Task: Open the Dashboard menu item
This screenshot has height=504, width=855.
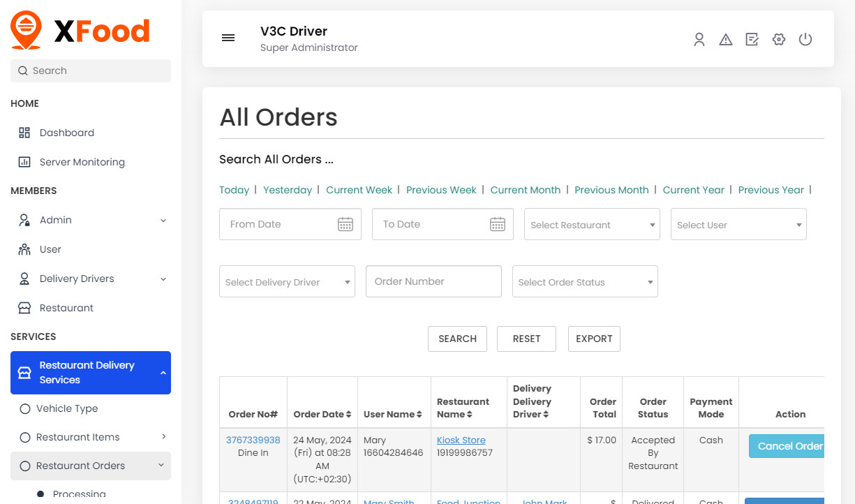Action: pos(66,133)
